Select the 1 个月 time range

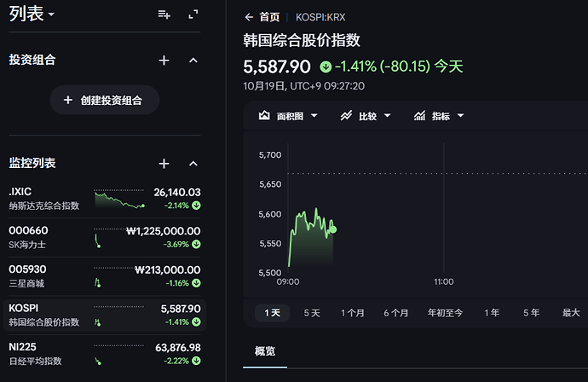[353, 313]
